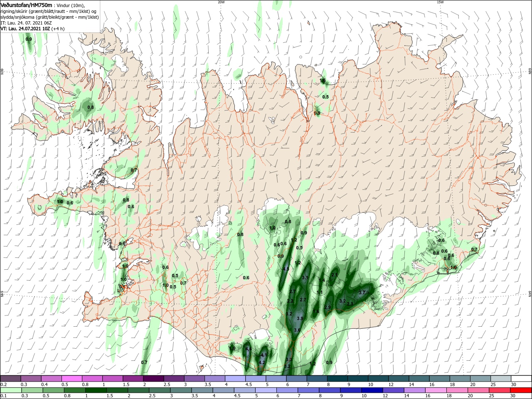Click the bright red 30 rain scale swatch
The height and width of the screenshot is (399, 532).
coord(520,390)
